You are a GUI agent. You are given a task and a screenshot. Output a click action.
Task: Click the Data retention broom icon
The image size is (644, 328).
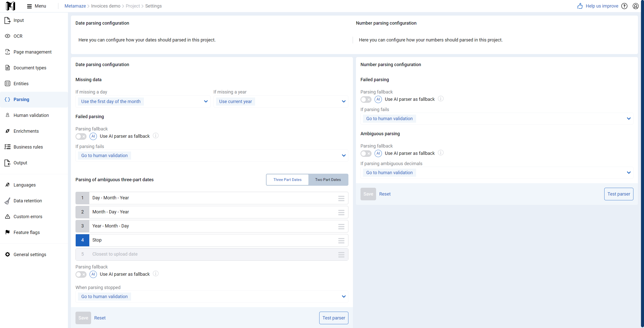(x=8, y=201)
